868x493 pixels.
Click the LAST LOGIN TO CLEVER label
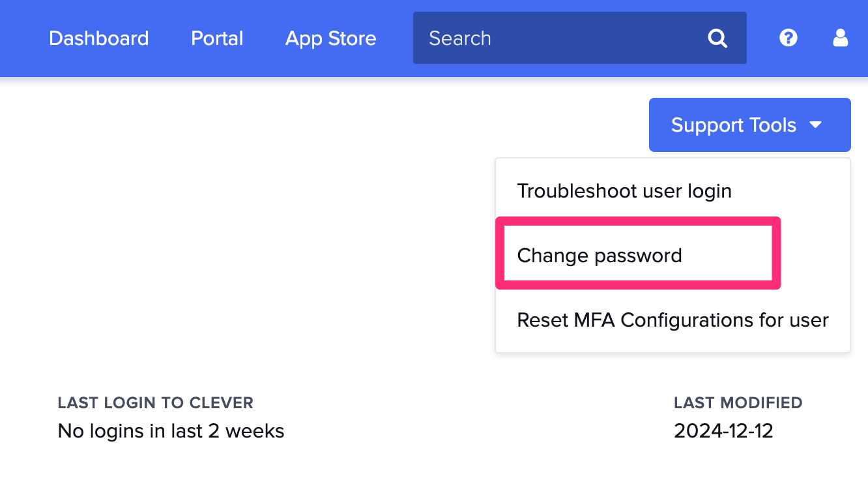pos(156,403)
